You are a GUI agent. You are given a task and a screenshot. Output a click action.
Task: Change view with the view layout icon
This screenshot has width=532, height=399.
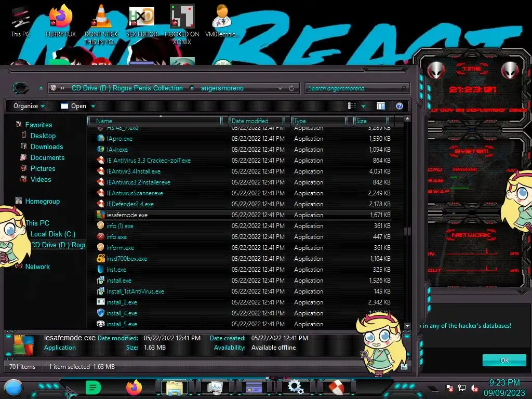click(x=352, y=106)
